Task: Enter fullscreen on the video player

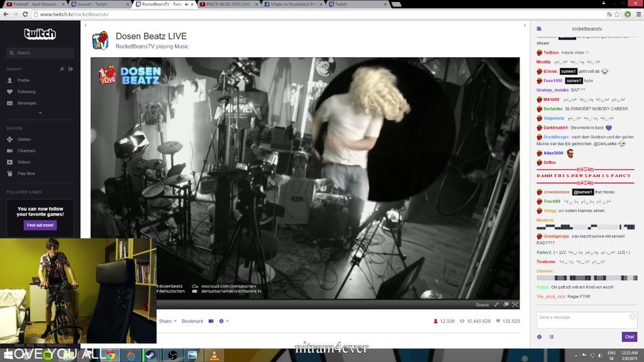Action: tap(515, 305)
